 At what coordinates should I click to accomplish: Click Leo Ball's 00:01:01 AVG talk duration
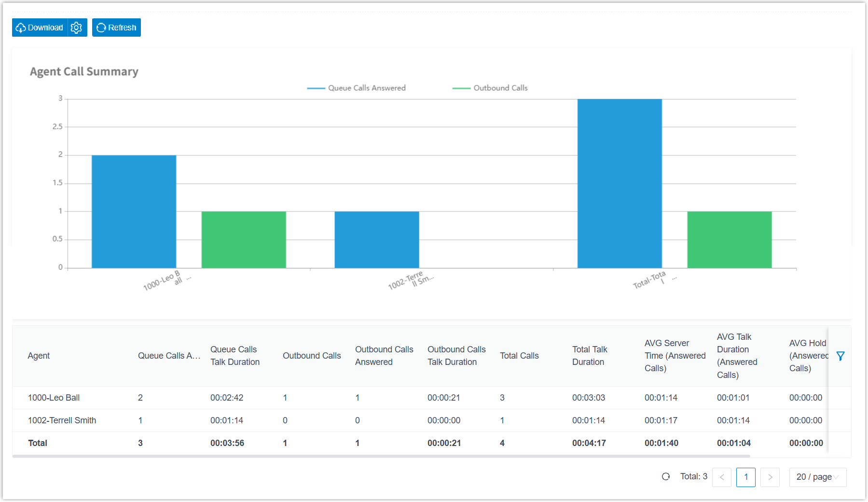[733, 398]
